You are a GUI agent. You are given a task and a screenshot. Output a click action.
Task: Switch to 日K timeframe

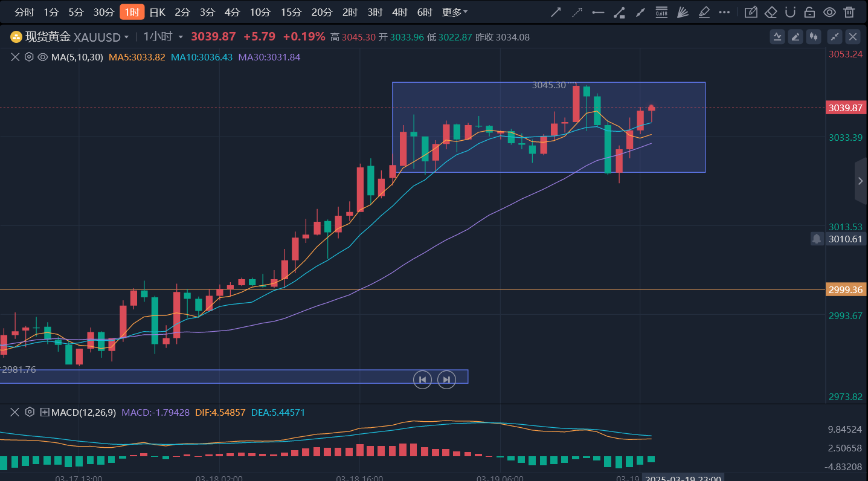click(157, 12)
